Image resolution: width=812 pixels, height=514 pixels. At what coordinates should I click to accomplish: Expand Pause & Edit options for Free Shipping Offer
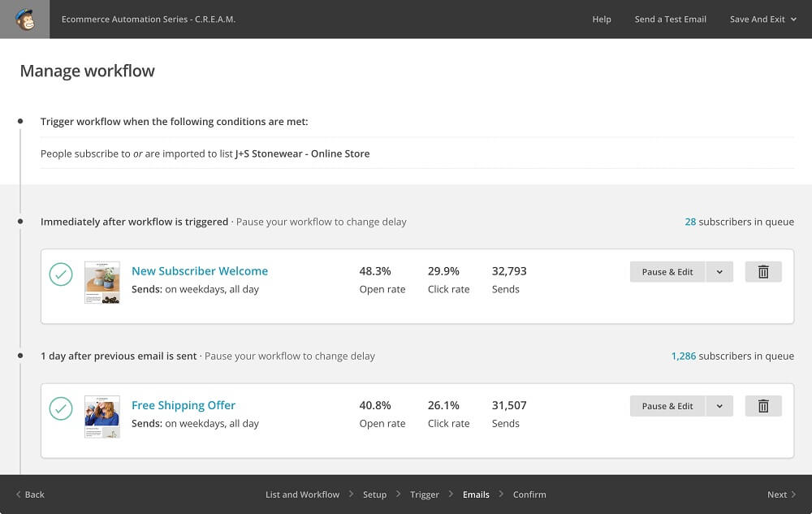coord(719,405)
